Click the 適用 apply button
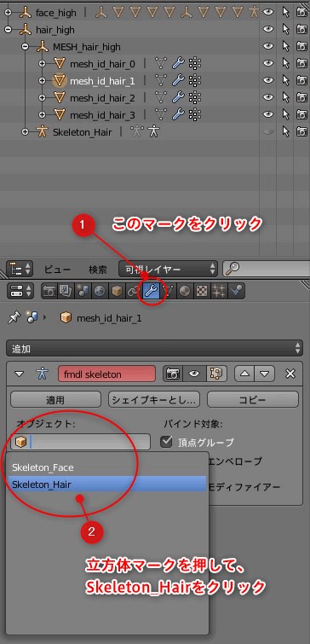Viewport: 310px width, 644px height. pos(55,400)
